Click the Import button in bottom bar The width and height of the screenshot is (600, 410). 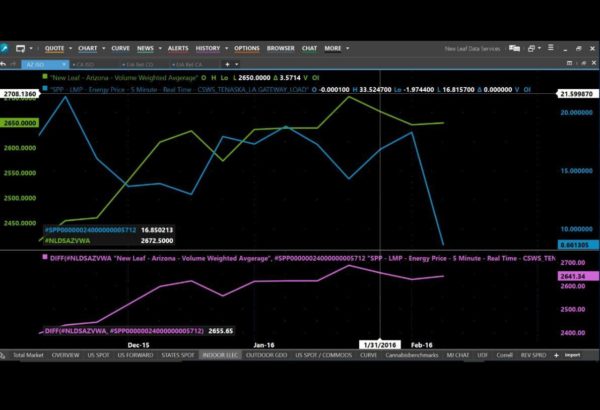point(572,354)
